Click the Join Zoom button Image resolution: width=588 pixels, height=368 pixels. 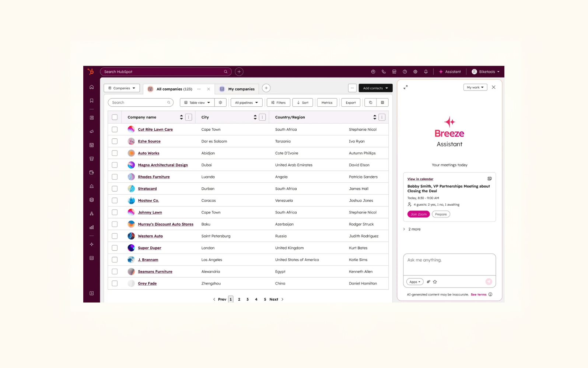pyautogui.click(x=419, y=214)
